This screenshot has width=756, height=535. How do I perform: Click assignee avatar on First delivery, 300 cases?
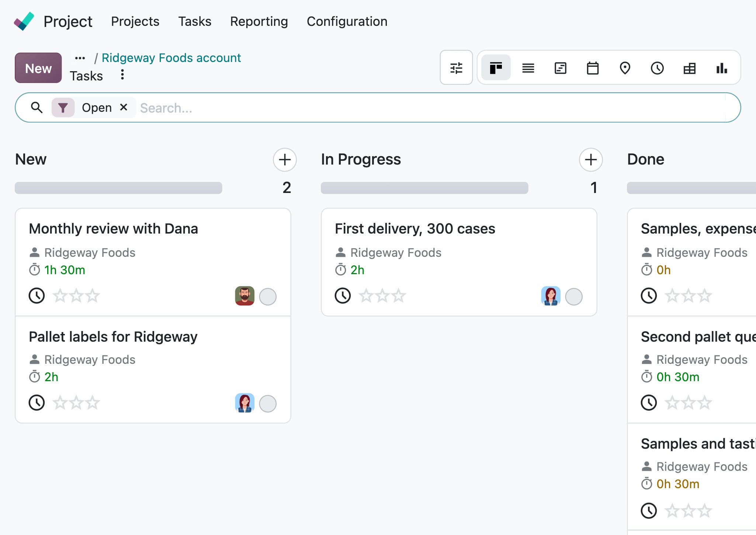[551, 296]
